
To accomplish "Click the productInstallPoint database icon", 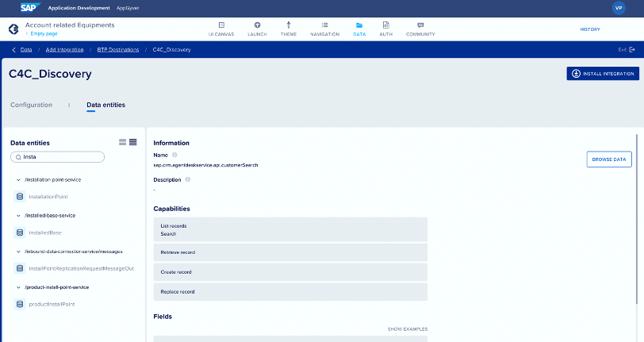I will [20, 304].
